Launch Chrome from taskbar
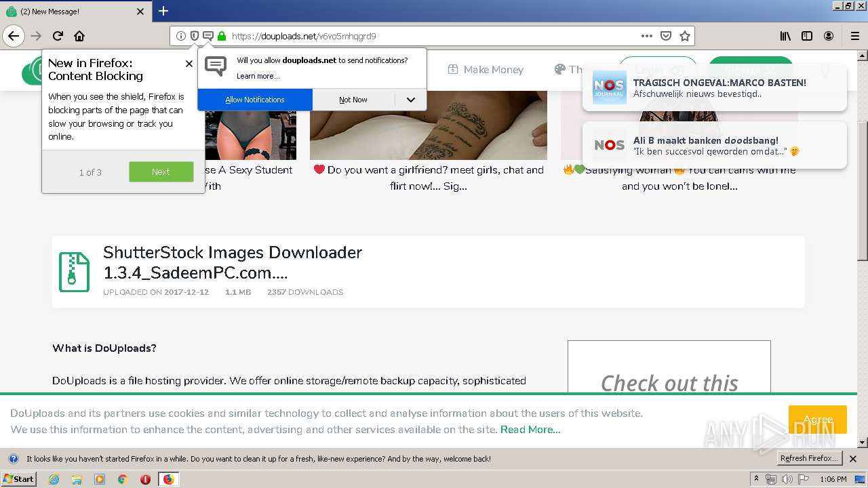Image resolution: width=868 pixels, height=488 pixels. point(123,479)
